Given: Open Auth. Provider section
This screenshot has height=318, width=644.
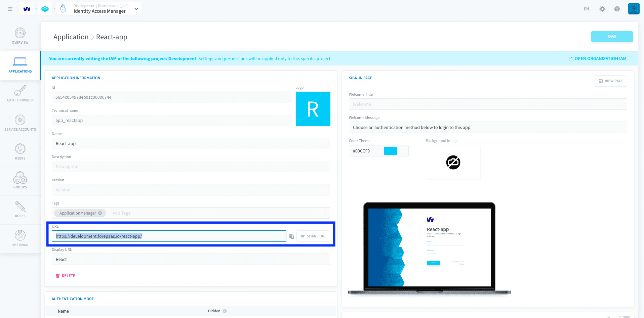Looking at the screenshot, I should point(20,94).
